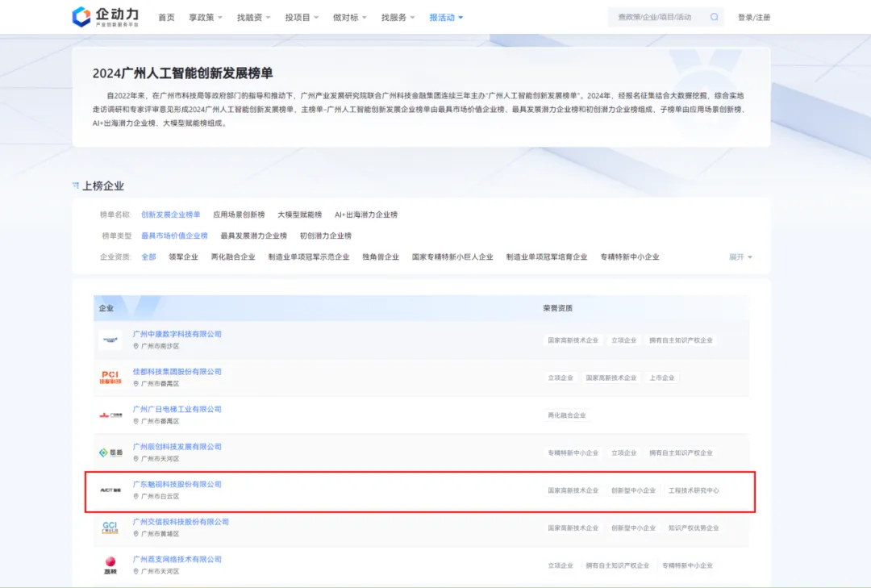Click the search magnifier icon
871x588 pixels.
(714, 17)
